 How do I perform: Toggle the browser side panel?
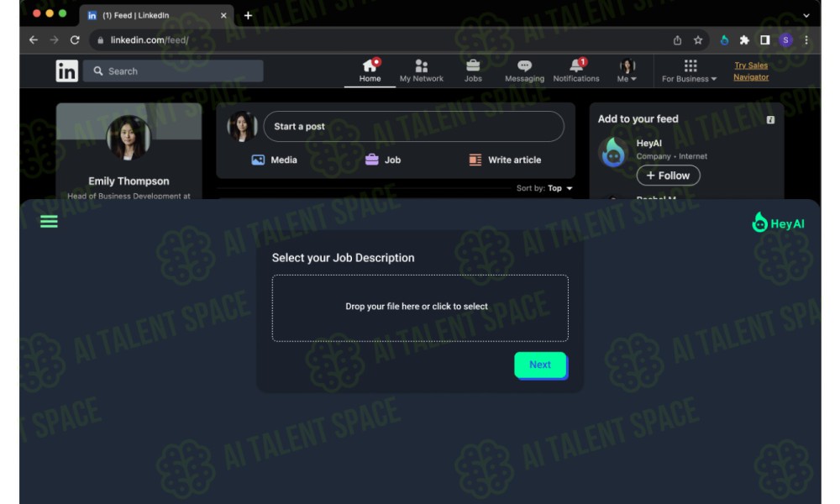tap(765, 40)
